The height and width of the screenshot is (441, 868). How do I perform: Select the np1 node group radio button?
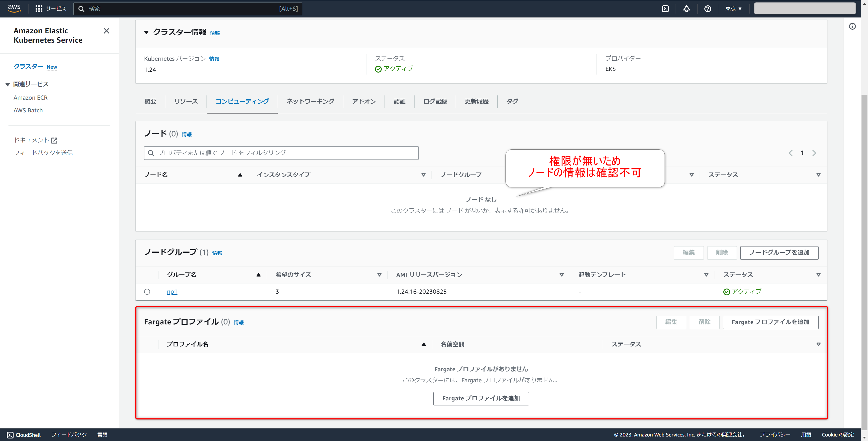147,292
